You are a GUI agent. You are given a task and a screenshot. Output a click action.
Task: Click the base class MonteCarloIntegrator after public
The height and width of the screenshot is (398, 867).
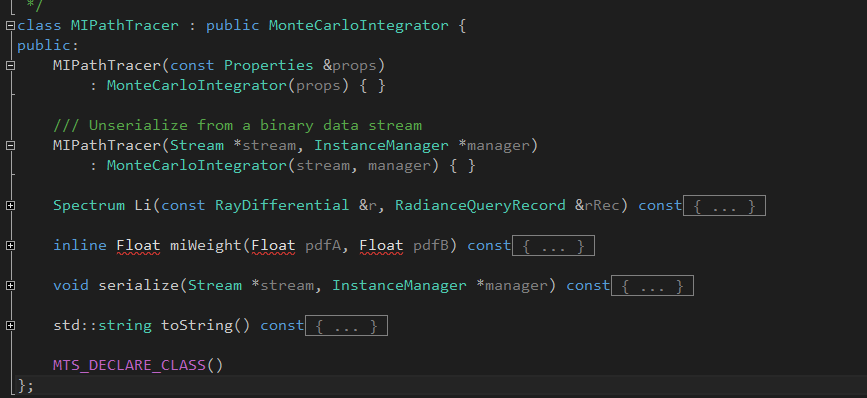[359, 25]
